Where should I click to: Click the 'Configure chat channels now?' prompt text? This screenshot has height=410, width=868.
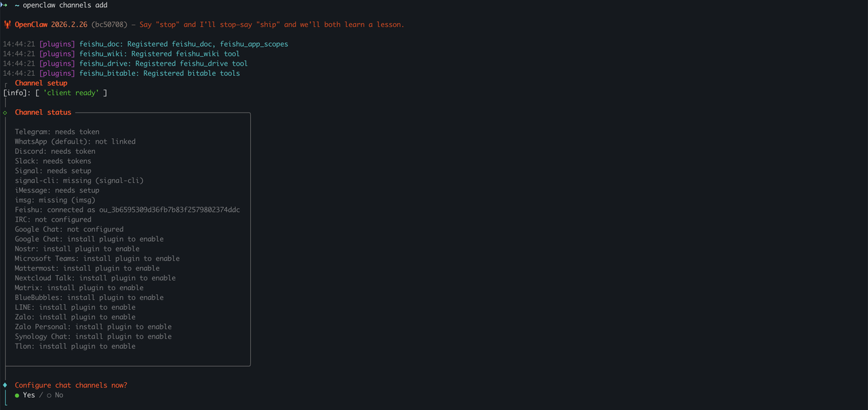[71, 385]
